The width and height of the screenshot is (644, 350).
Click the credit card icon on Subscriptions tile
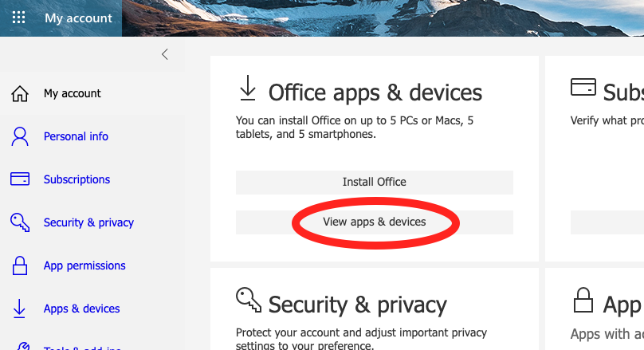tap(583, 87)
